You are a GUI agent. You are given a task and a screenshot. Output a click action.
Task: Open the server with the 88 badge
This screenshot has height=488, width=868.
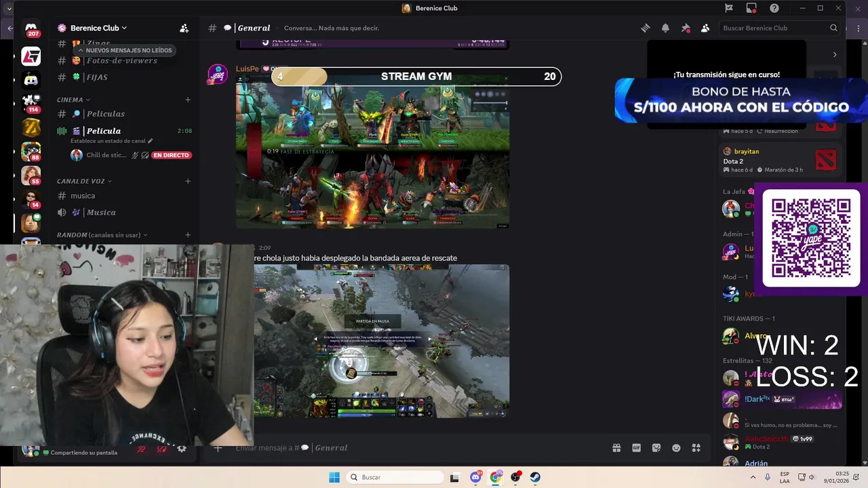(x=31, y=151)
